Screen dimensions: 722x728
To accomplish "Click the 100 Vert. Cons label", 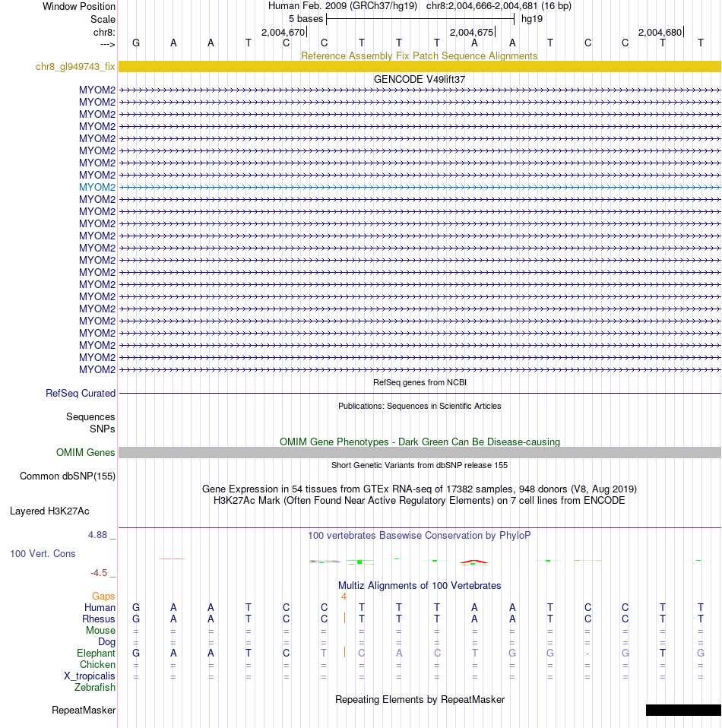I will click(43, 553).
